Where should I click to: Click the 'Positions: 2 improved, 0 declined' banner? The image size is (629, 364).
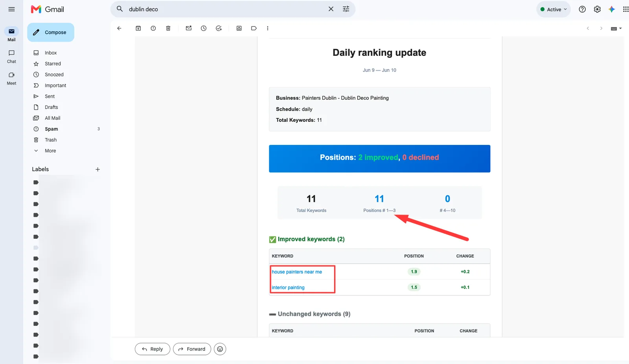coord(379,159)
